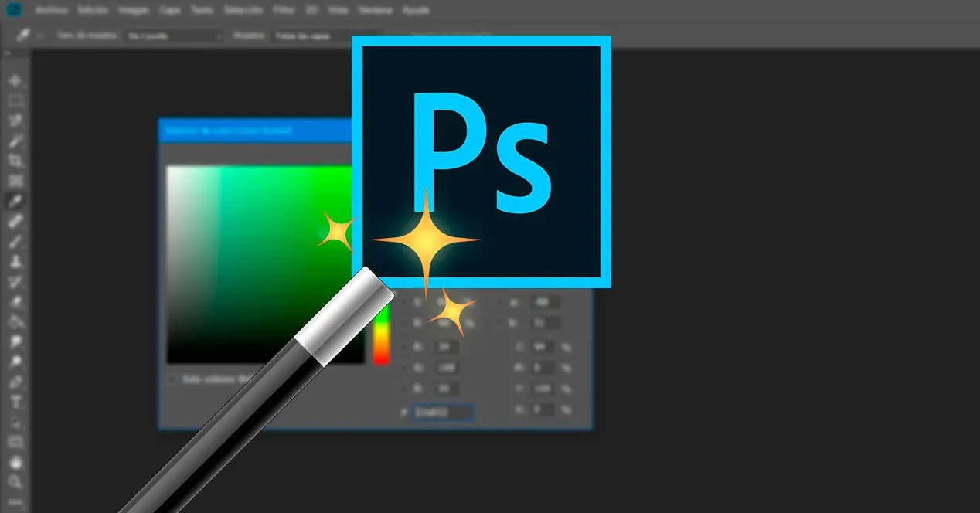Select the Move tool in the toolbar
This screenshot has height=513, width=980.
tap(15, 80)
